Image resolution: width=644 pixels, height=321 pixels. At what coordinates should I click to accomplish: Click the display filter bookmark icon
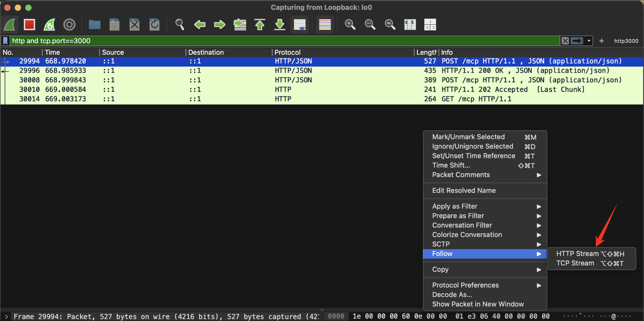(5, 41)
